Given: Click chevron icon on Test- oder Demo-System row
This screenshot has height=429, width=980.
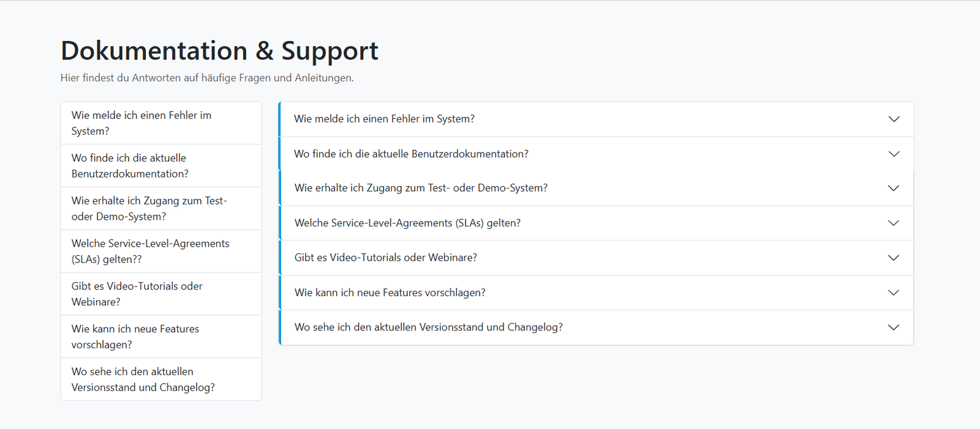Looking at the screenshot, I should (894, 188).
